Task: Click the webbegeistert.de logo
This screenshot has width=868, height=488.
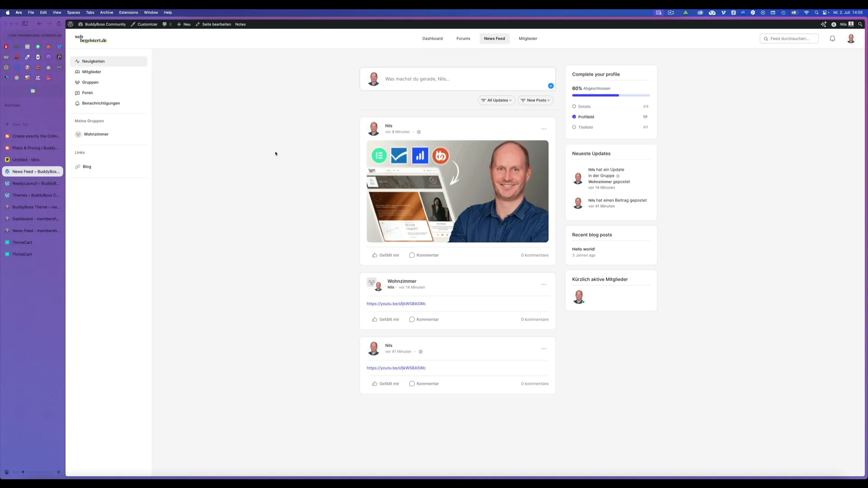Action: coord(90,39)
